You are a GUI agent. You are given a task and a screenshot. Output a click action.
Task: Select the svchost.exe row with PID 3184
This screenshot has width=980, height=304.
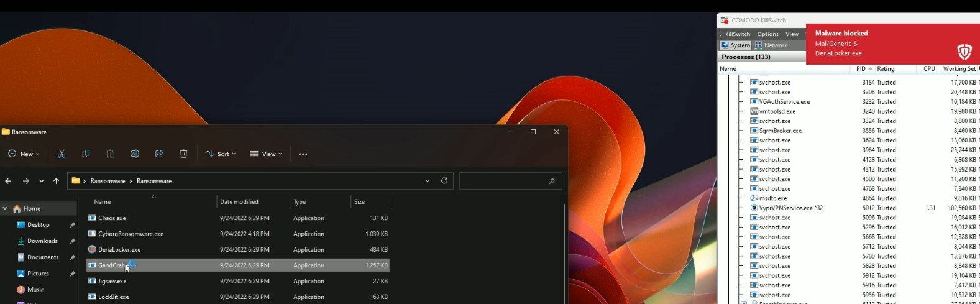point(849,82)
